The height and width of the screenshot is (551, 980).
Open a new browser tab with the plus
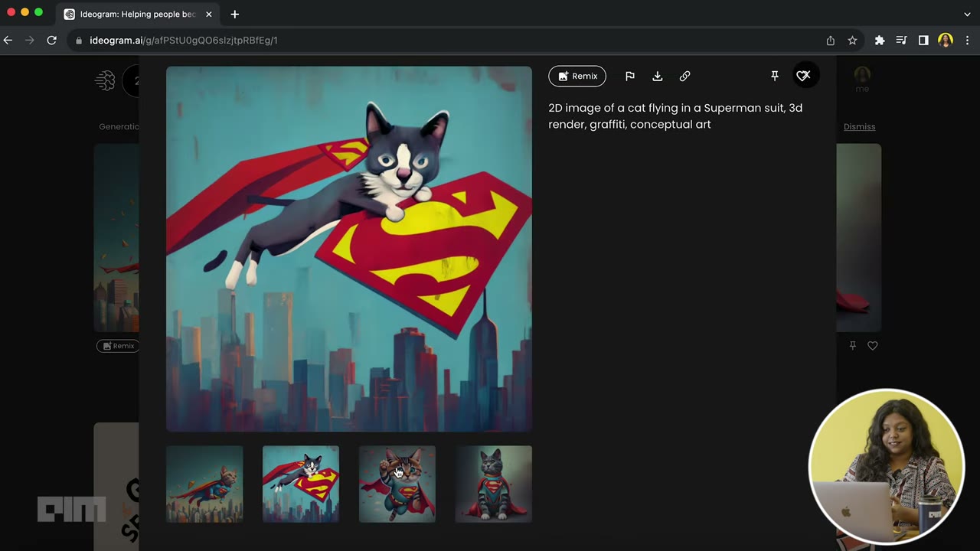pyautogui.click(x=234, y=15)
